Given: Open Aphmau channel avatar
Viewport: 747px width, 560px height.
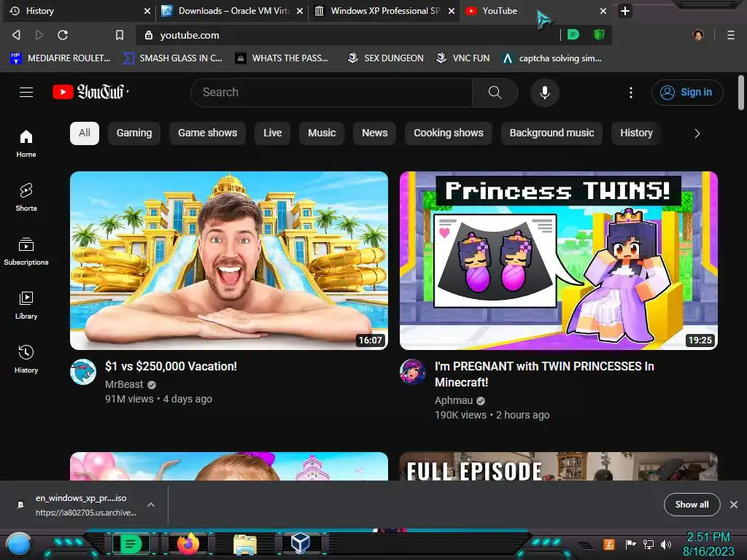Looking at the screenshot, I should (x=413, y=372).
